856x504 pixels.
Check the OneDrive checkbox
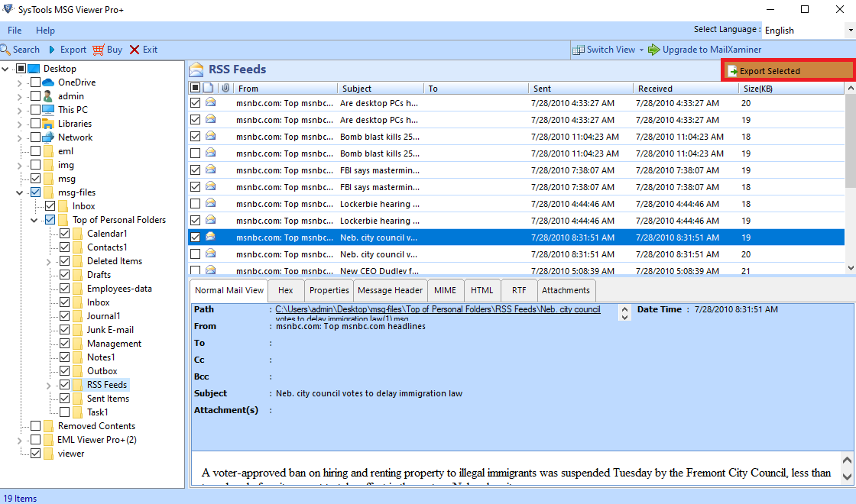(x=35, y=82)
